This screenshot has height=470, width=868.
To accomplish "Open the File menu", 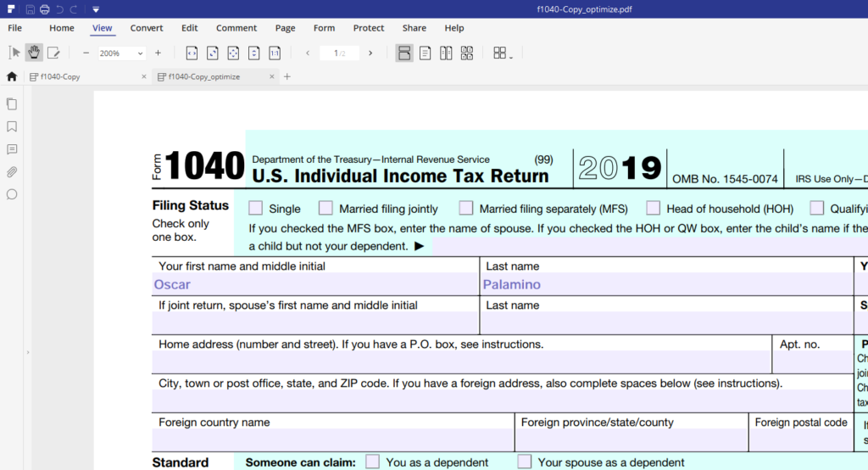I will (15, 28).
